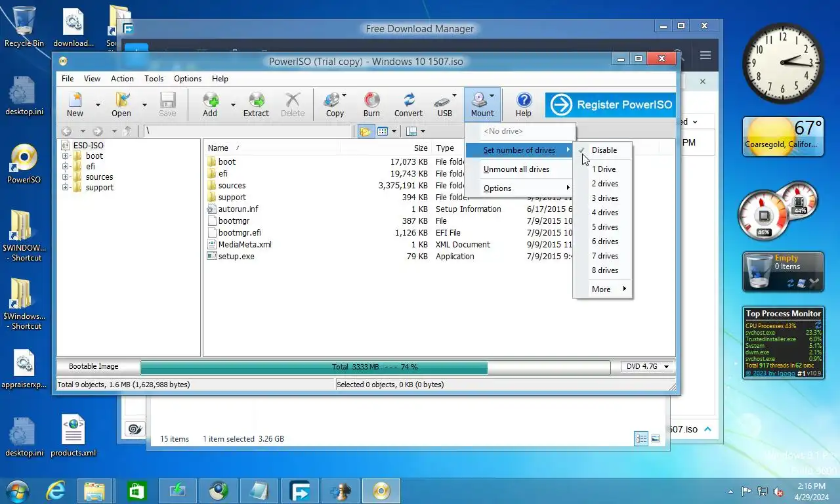Open the PowerISO desktop shortcut icon
The image size is (840, 504).
tap(24, 163)
